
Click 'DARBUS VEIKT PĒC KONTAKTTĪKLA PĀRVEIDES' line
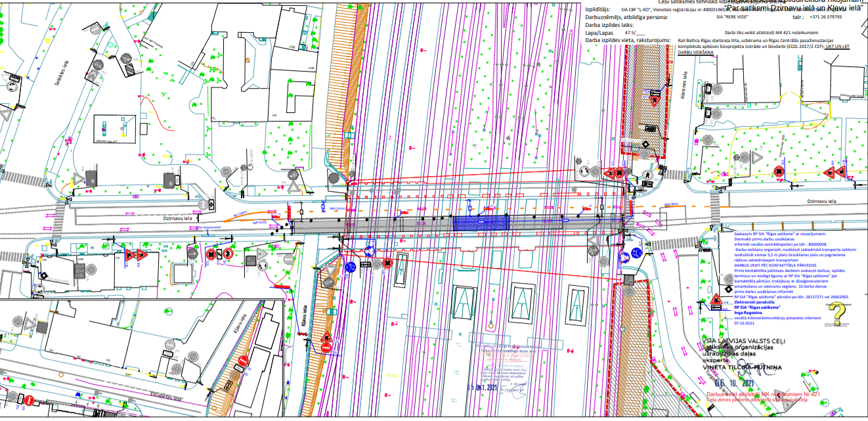click(x=776, y=266)
